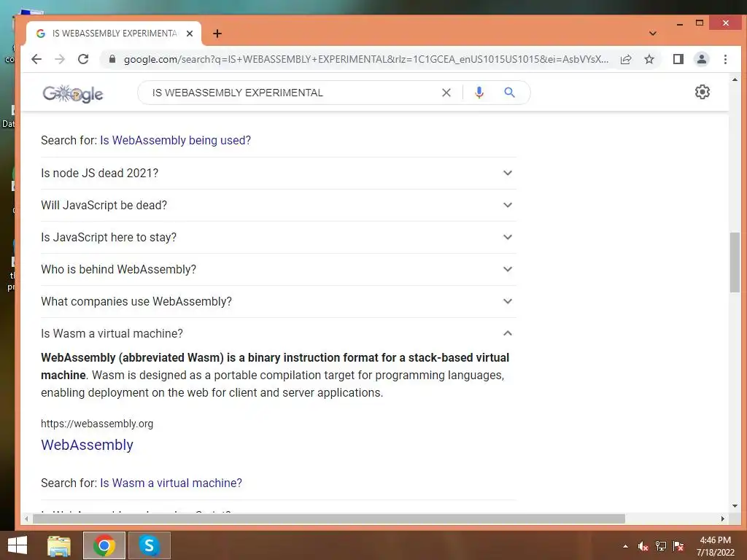Open the Chrome side panel icon
Image resolution: width=747 pixels, height=560 pixels.
point(678,59)
